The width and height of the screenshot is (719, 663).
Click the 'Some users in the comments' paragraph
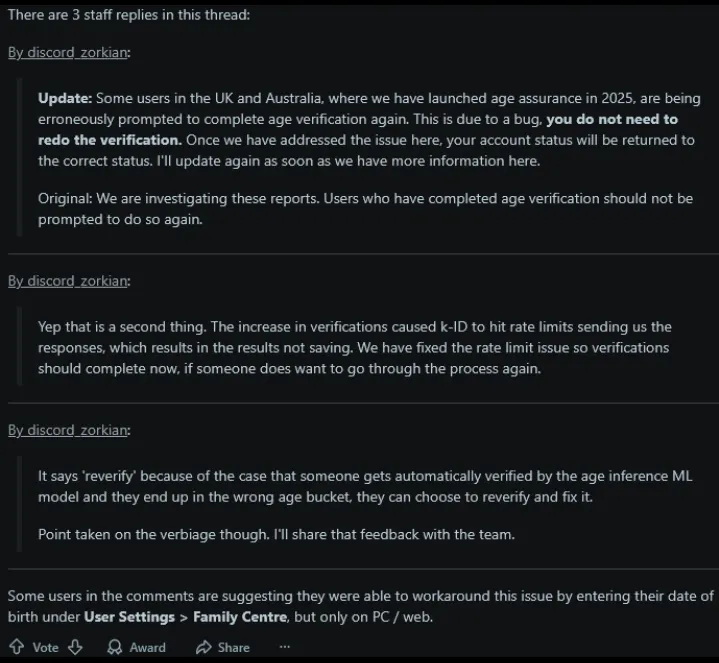tap(360, 596)
